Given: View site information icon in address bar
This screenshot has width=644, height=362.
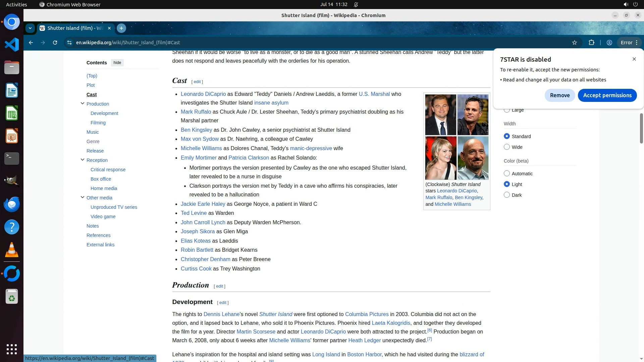Looking at the screenshot, I should [69, 43].
